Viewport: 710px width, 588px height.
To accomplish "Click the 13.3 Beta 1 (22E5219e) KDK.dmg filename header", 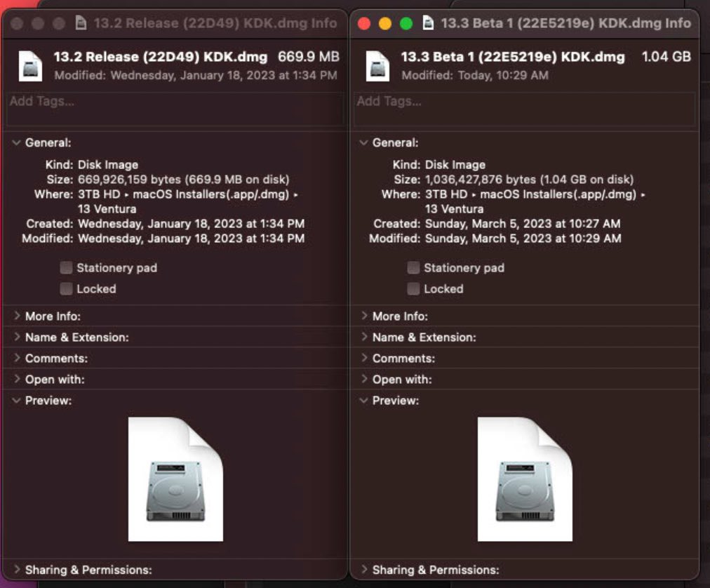I will [513, 57].
